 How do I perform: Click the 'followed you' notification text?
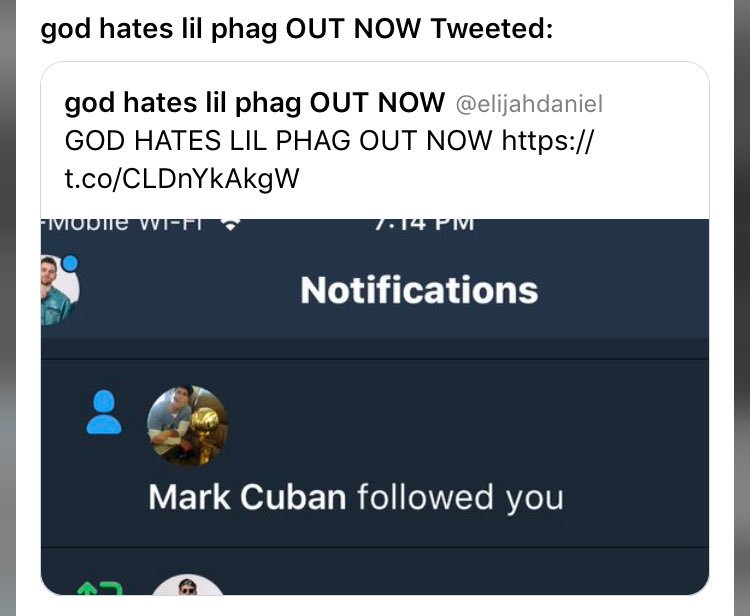(461, 498)
